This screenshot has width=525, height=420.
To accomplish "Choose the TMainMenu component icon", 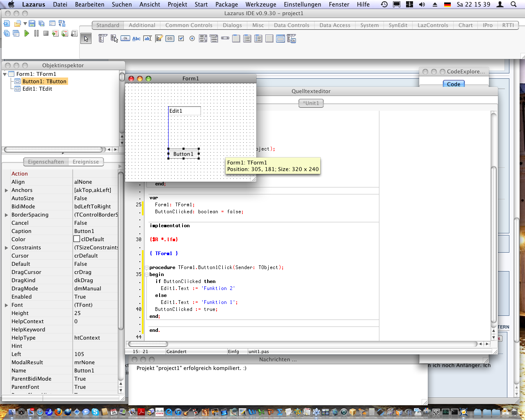I will click(x=103, y=39).
